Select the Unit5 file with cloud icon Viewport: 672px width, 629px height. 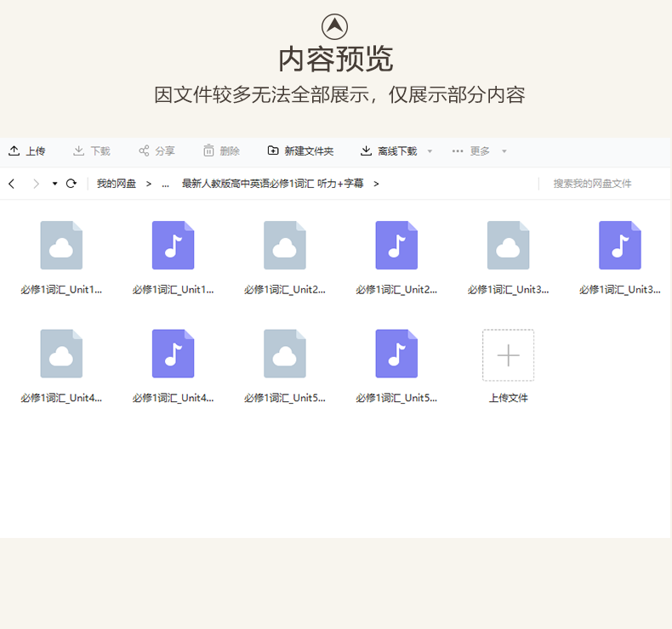[285, 365]
